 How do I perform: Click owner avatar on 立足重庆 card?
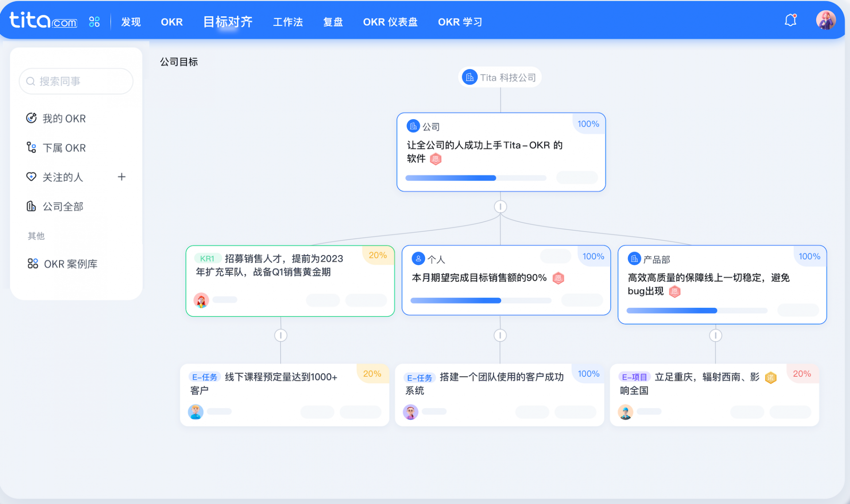pyautogui.click(x=626, y=412)
